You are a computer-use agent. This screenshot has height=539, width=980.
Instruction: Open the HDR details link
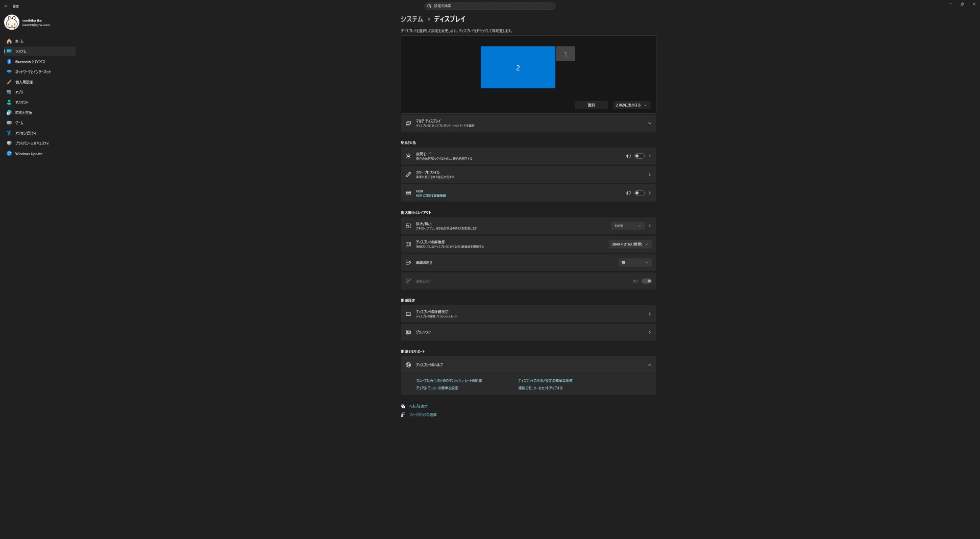(430, 196)
